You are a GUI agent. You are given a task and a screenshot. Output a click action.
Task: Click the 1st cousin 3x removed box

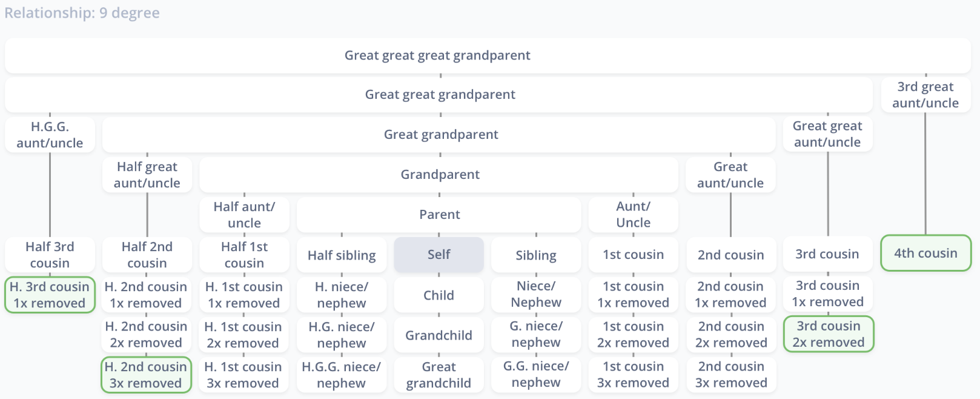click(x=634, y=375)
